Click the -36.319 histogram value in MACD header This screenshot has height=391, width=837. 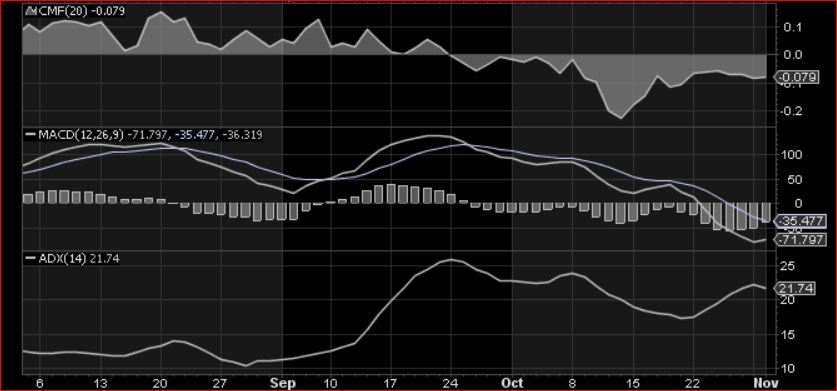coord(241,135)
